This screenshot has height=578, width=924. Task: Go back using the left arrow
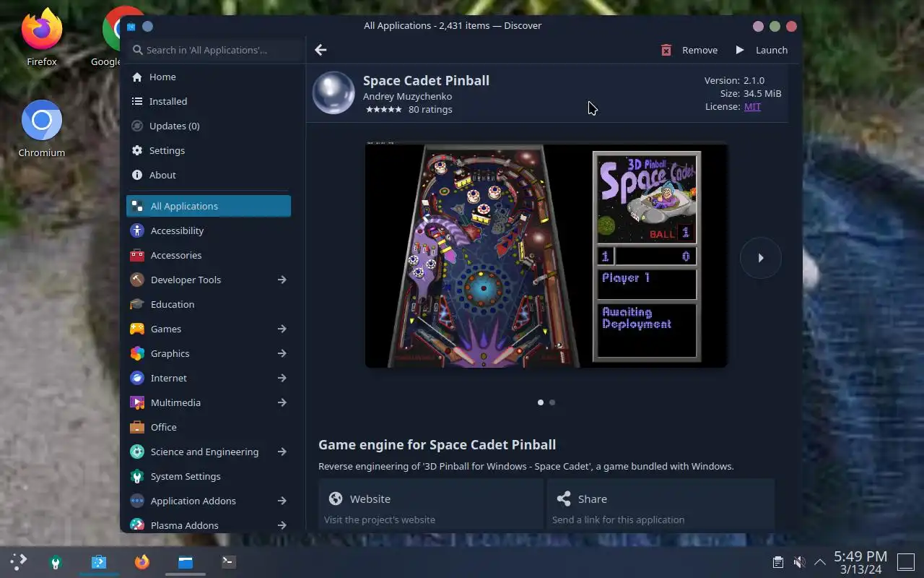321,50
